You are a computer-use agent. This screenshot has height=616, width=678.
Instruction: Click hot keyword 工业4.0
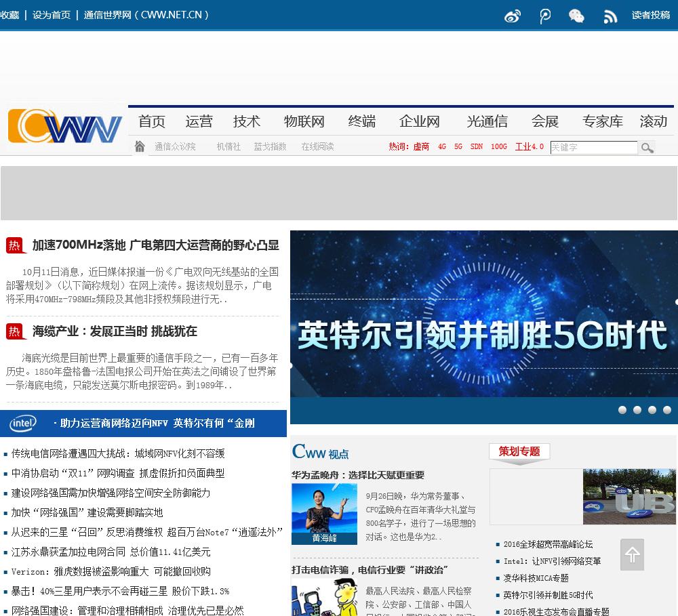[530, 147]
